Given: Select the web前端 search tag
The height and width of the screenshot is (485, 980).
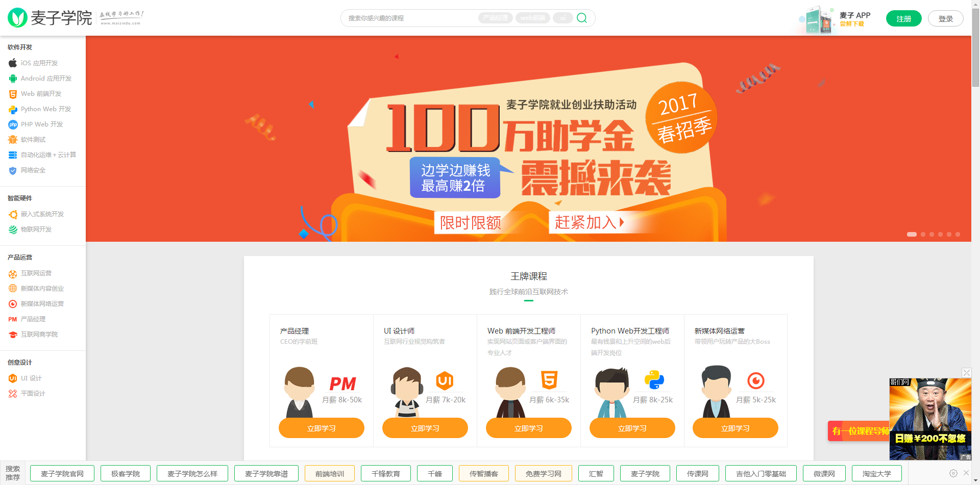Looking at the screenshot, I should tap(533, 18).
